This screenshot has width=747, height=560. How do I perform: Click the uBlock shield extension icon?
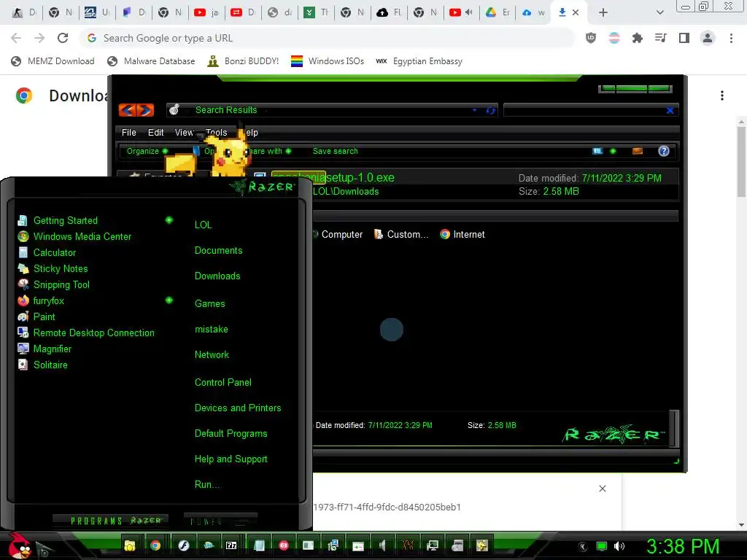point(591,38)
